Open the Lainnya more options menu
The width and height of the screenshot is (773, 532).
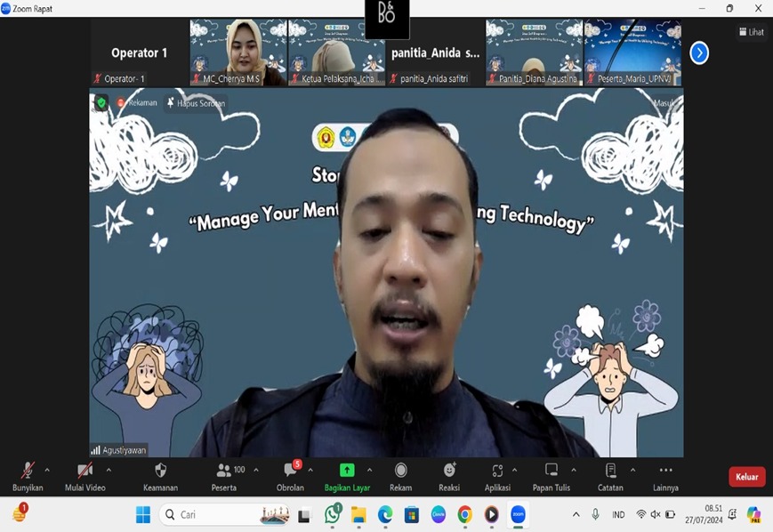pos(665,471)
